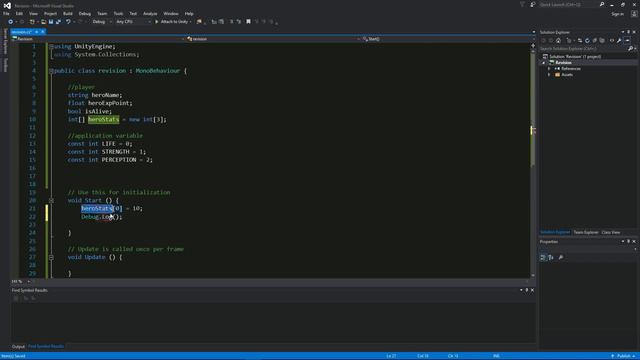Switch to the Class View tab
The height and width of the screenshot is (360, 640).
coord(611,232)
